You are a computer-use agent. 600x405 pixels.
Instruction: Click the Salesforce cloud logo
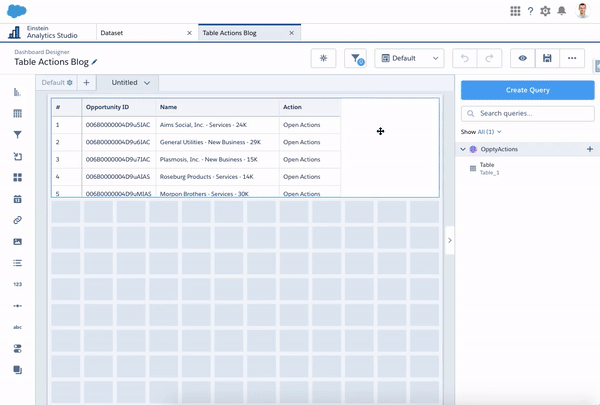(16, 11)
